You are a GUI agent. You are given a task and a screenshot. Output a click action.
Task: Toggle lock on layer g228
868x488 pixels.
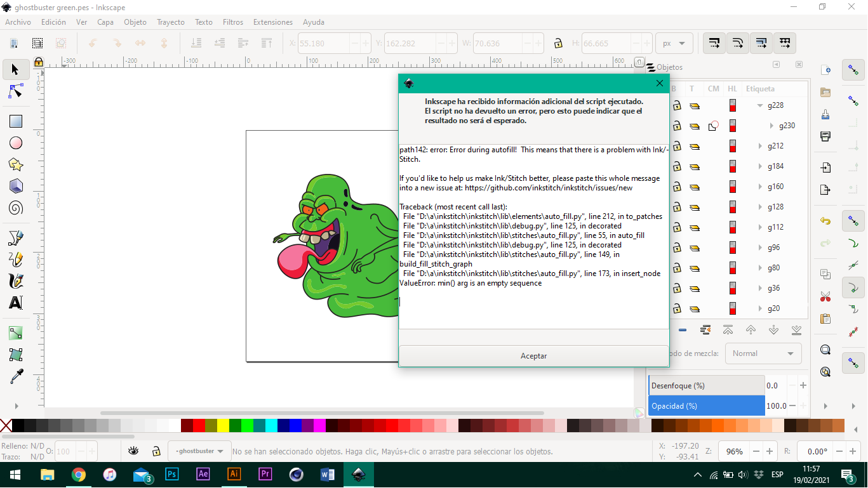677,105
